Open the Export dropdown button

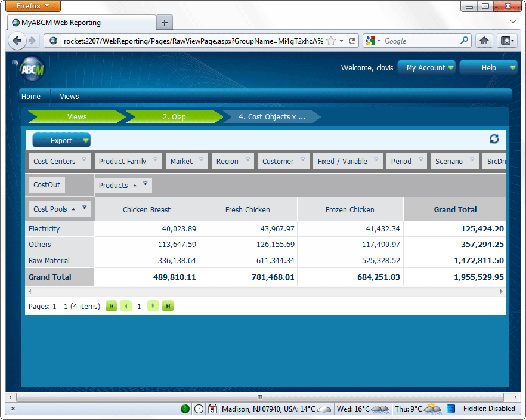pos(61,140)
